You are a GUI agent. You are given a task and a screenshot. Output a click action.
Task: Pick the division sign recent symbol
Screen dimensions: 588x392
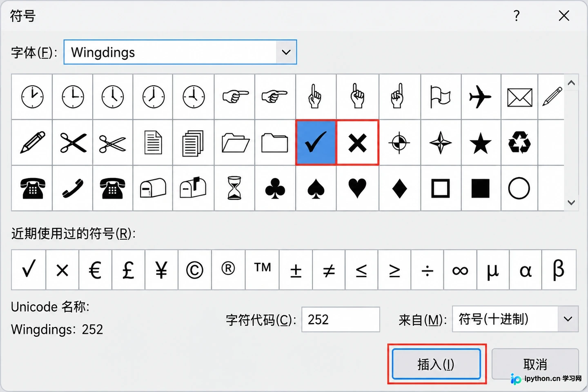428,270
